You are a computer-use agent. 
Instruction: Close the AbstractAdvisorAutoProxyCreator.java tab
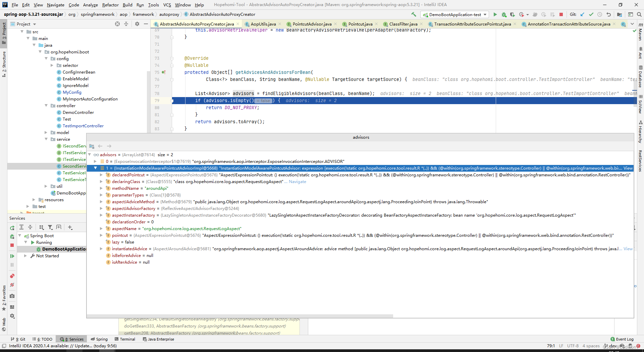[238, 24]
